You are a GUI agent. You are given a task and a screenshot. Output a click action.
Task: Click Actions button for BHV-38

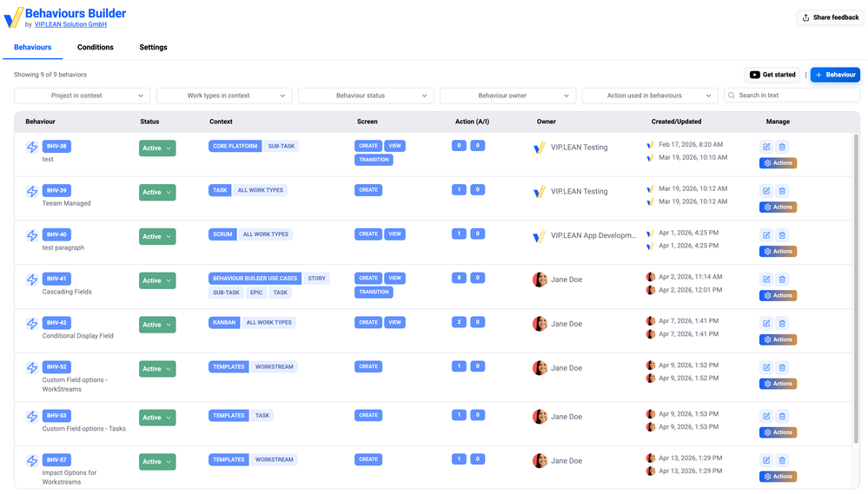[x=778, y=163]
